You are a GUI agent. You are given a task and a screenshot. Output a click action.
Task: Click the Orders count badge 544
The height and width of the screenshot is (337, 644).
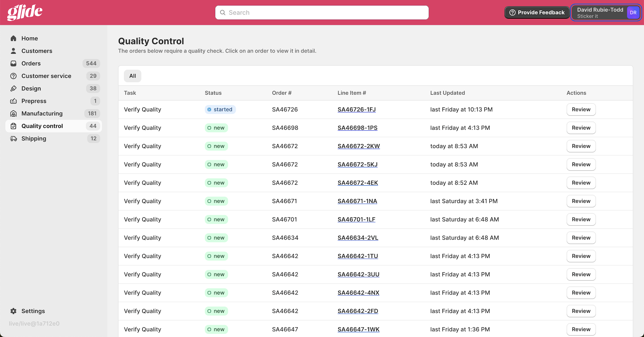point(91,63)
